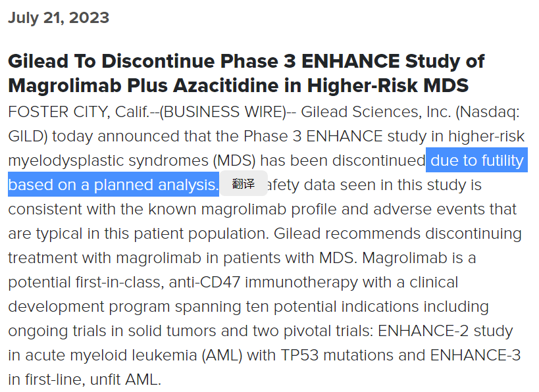Click the July 21, 2023 date
539x392 pixels.
[x=59, y=18]
